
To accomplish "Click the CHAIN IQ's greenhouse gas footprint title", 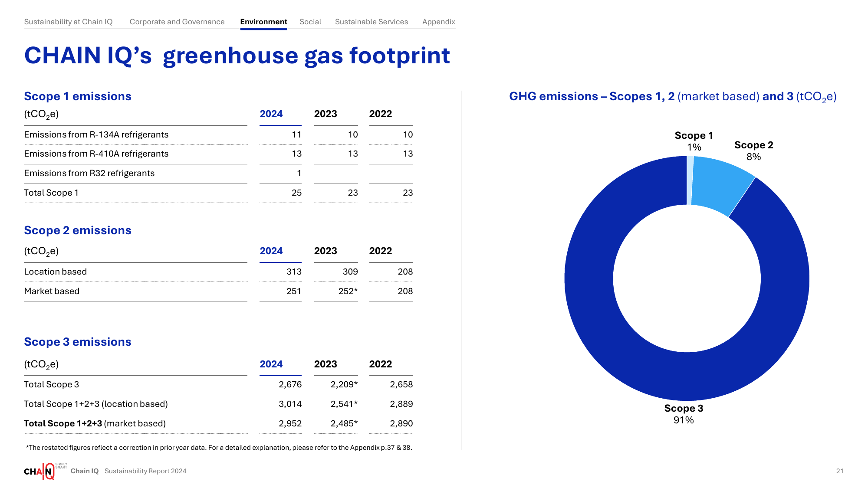I will click(x=237, y=56).
